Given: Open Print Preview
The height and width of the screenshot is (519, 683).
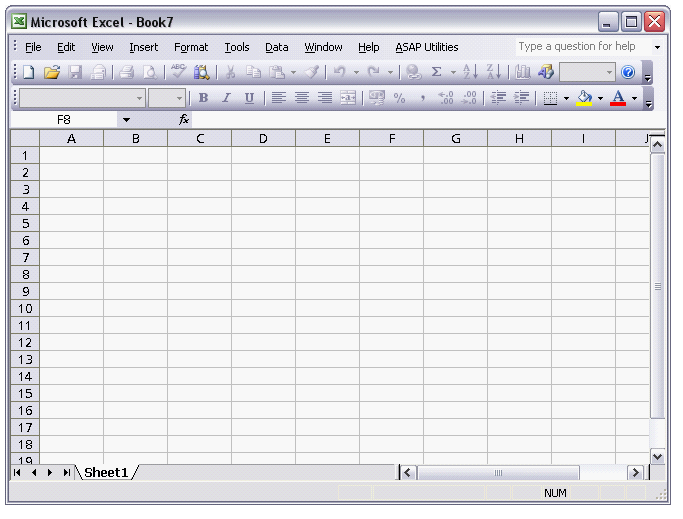Looking at the screenshot, I should pyautogui.click(x=150, y=72).
